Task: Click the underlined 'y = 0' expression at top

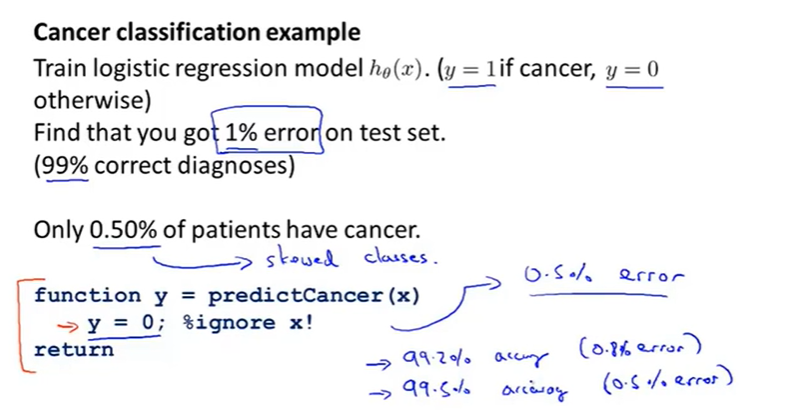Action: point(632,70)
